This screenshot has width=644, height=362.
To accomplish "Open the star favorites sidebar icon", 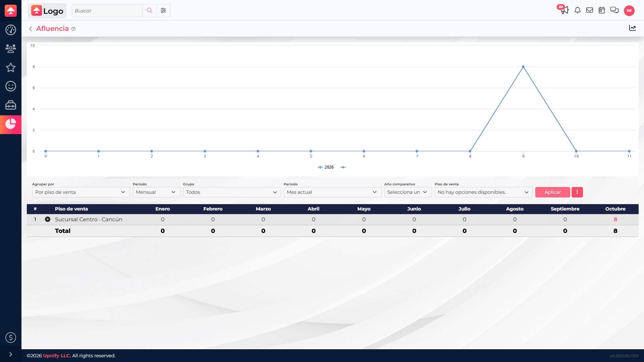I will pyautogui.click(x=11, y=67).
